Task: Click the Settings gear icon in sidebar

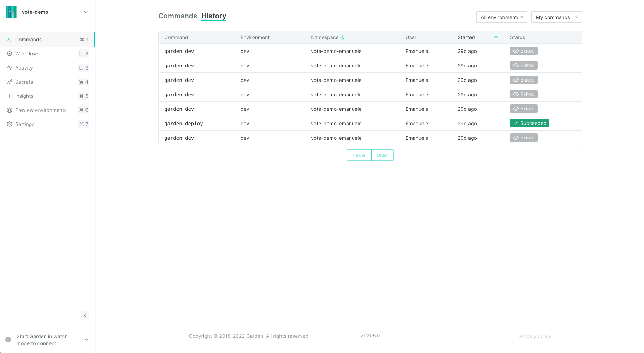Action: [10, 124]
